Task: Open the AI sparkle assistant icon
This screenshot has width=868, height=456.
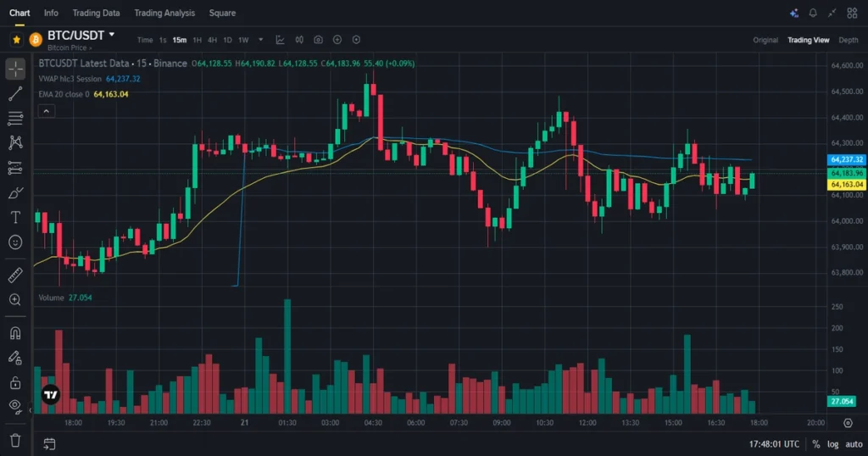Action: (x=793, y=13)
